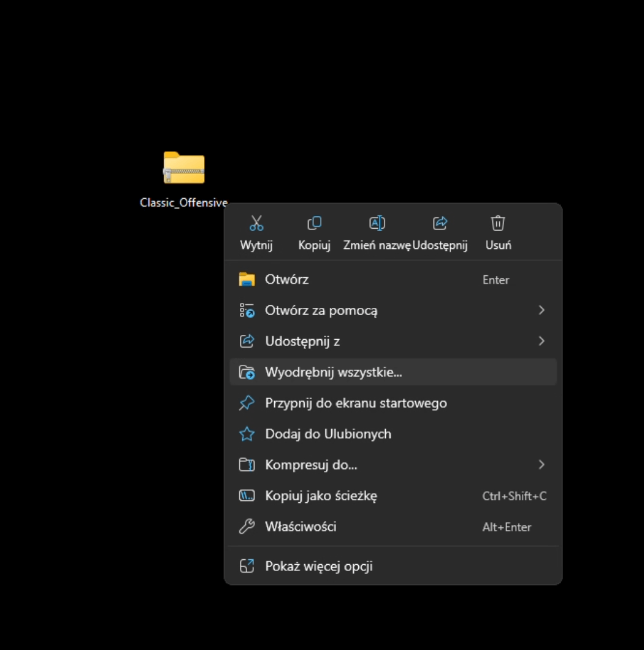The width and height of the screenshot is (644, 650).
Task: Click the Otwórz za pomocą menu label
Action: (x=321, y=310)
